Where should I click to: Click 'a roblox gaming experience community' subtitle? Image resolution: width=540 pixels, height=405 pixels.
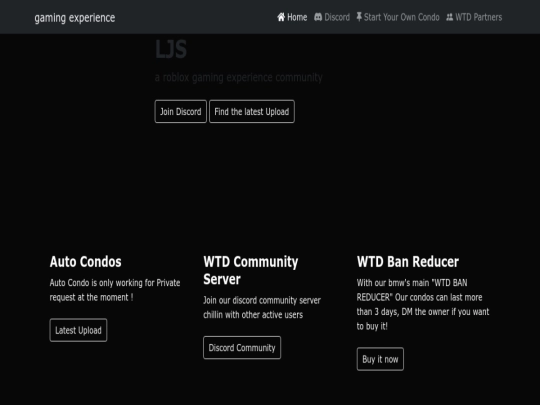(x=238, y=77)
